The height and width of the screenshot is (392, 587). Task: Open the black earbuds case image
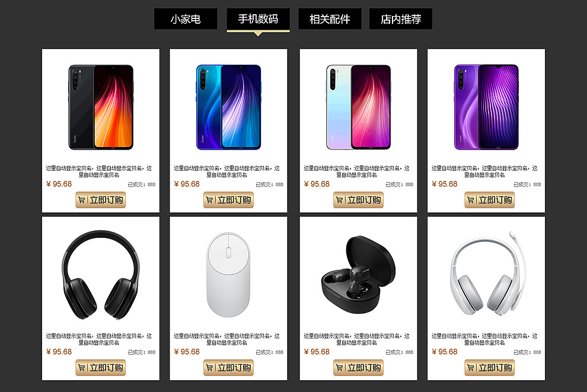click(358, 275)
